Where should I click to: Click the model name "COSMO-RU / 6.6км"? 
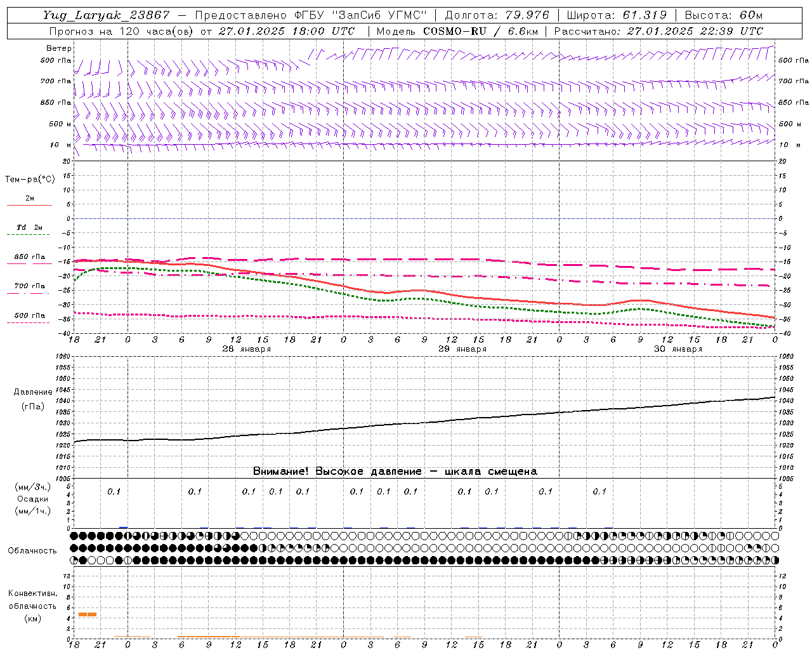coord(481,31)
